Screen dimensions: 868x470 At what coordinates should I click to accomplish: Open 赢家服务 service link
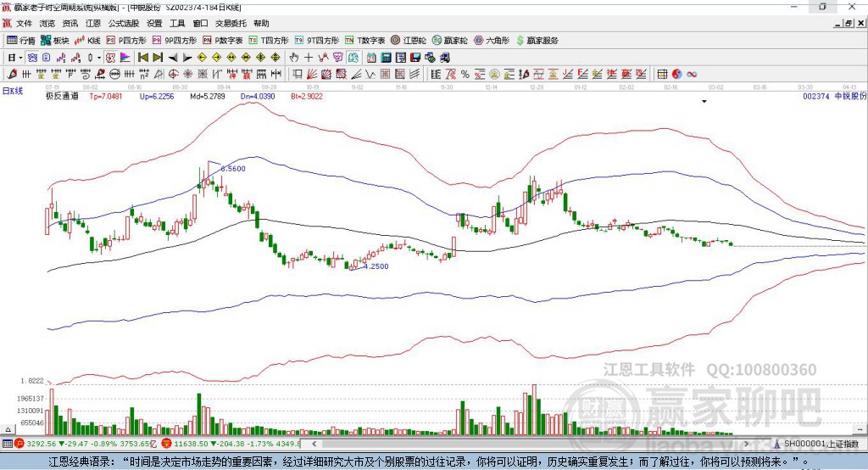click(537, 41)
